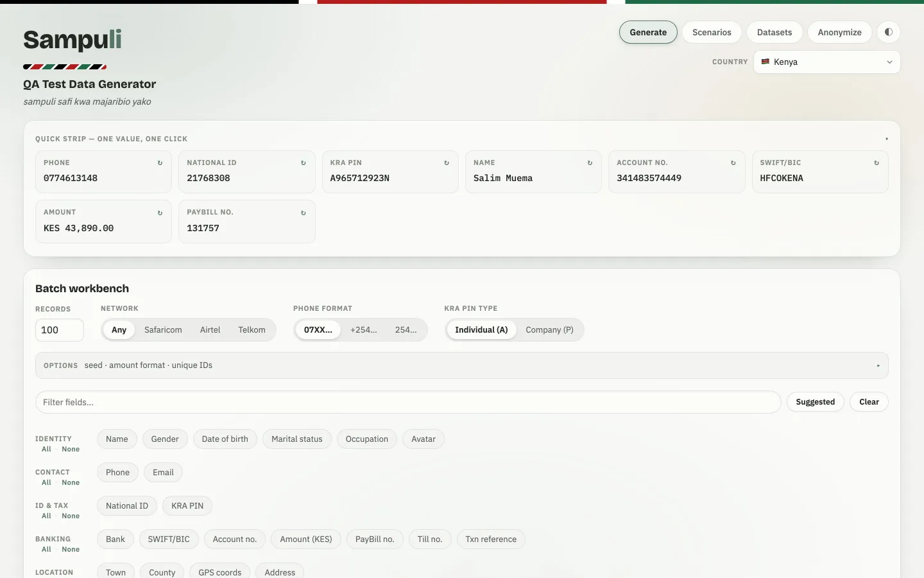Viewport: 924px width, 578px height.
Task: Click the Clear fields button
Action: tap(869, 402)
